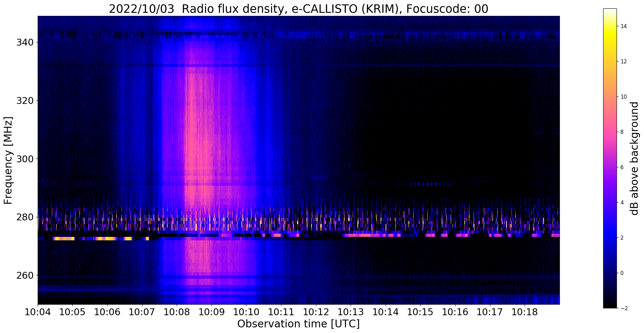Click the 'Observation time [UTC]' x-axis label
This screenshot has width=644, height=333.
tap(298, 324)
